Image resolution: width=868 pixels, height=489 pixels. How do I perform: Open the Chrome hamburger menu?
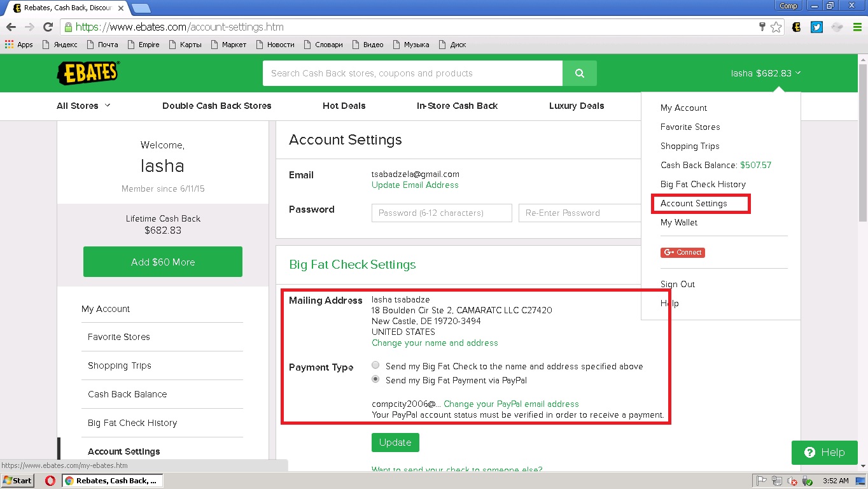coord(857,27)
